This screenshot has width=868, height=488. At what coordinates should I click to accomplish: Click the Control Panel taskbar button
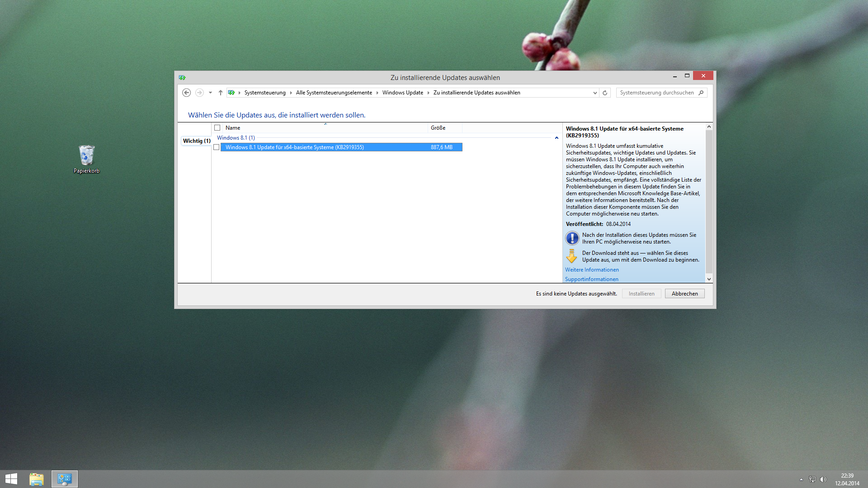65,479
